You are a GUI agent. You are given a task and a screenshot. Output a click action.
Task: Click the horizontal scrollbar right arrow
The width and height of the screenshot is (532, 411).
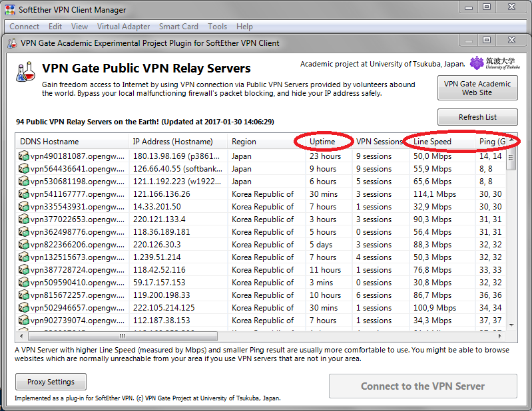tap(500, 336)
